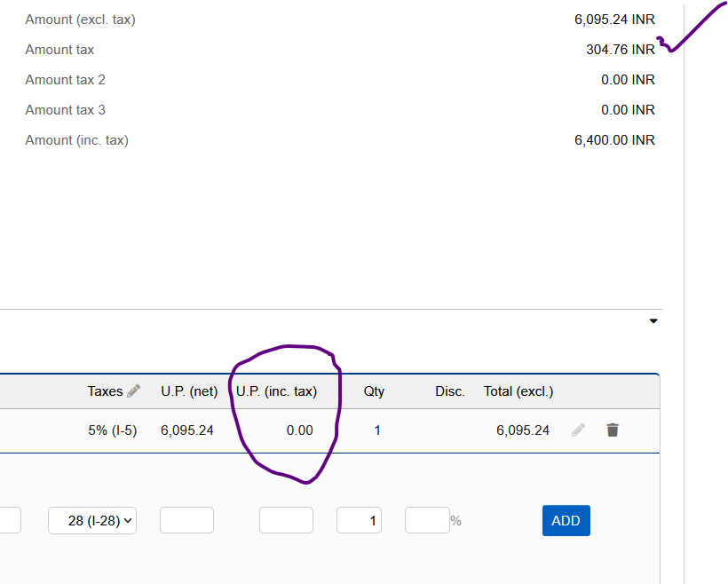This screenshot has height=584, width=728.
Task: Click the Qty column header
Action: click(x=374, y=391)
